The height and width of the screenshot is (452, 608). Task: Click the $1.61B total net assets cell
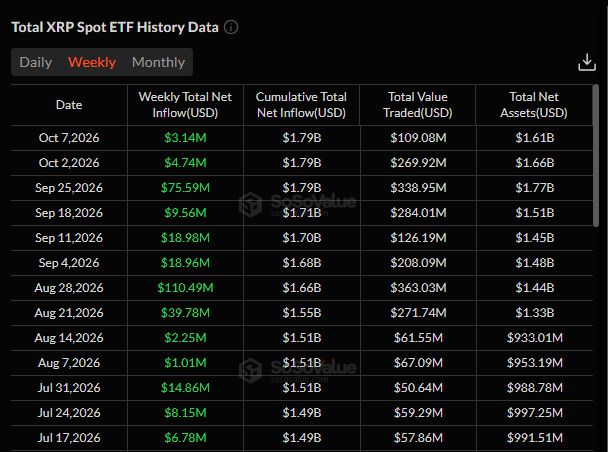[535, 138]
